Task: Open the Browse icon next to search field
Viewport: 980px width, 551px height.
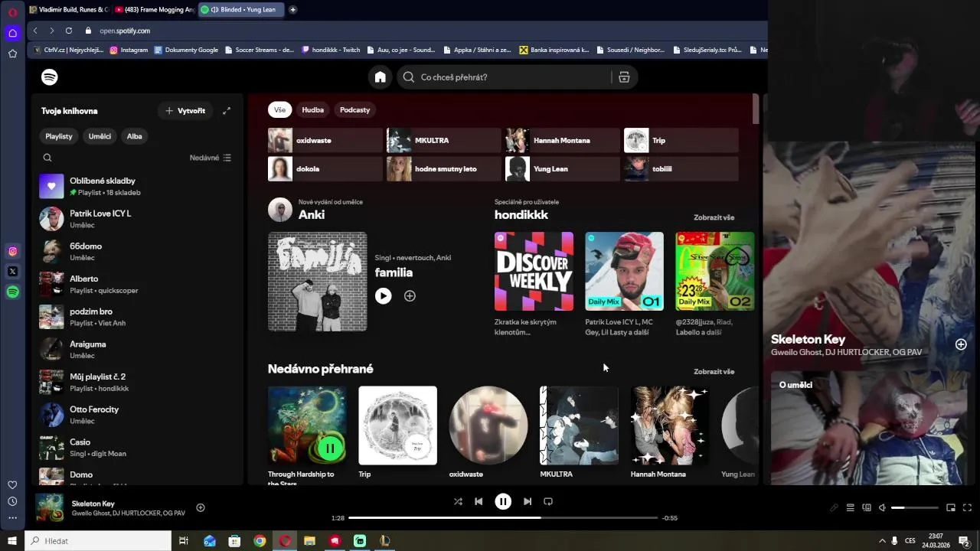Action: (624, 77)
